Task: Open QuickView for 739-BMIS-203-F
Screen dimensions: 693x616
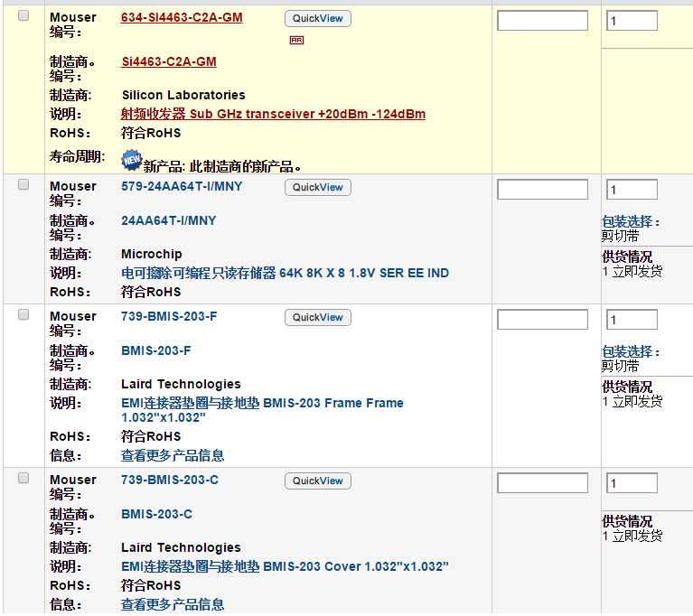Action: click(318, 317)
